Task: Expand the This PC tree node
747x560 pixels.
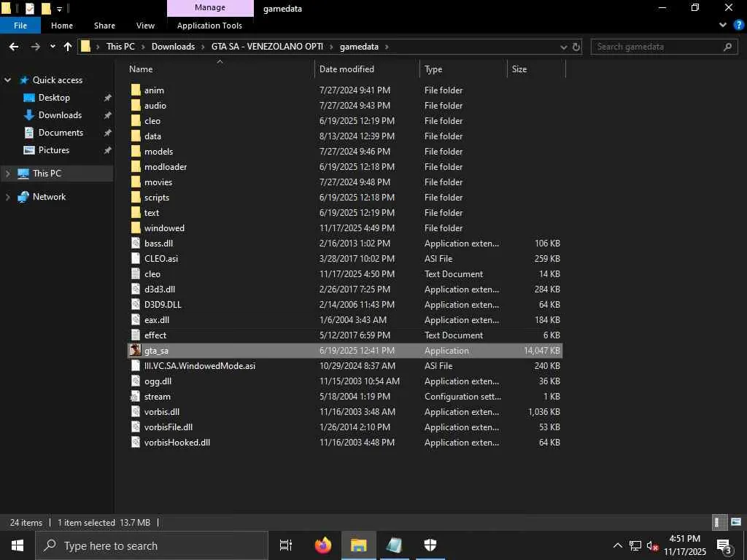Action: [7, 174]
